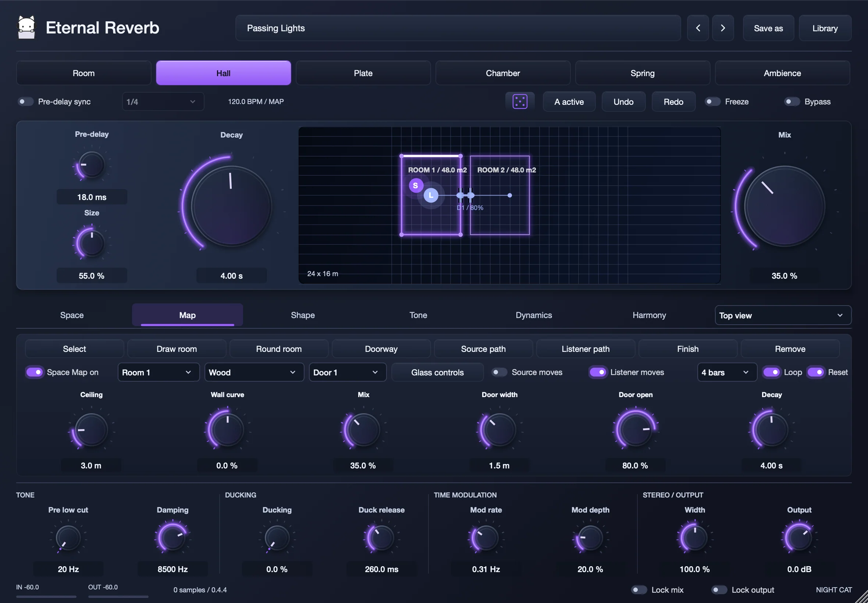Viewport: 868px width, 603px height.
Task: Turn off Space Map on switch
Action: tap(34, 372)
